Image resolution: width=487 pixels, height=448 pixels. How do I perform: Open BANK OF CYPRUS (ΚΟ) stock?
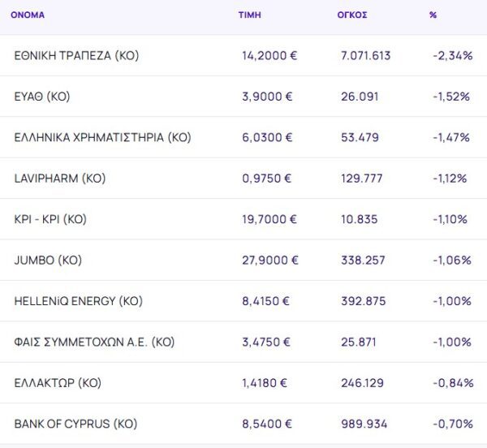[75, 424]
